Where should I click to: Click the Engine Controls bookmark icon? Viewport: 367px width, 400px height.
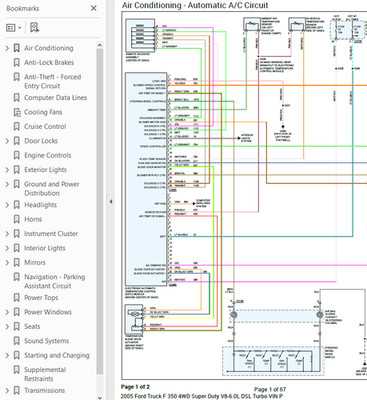(16, 155)
